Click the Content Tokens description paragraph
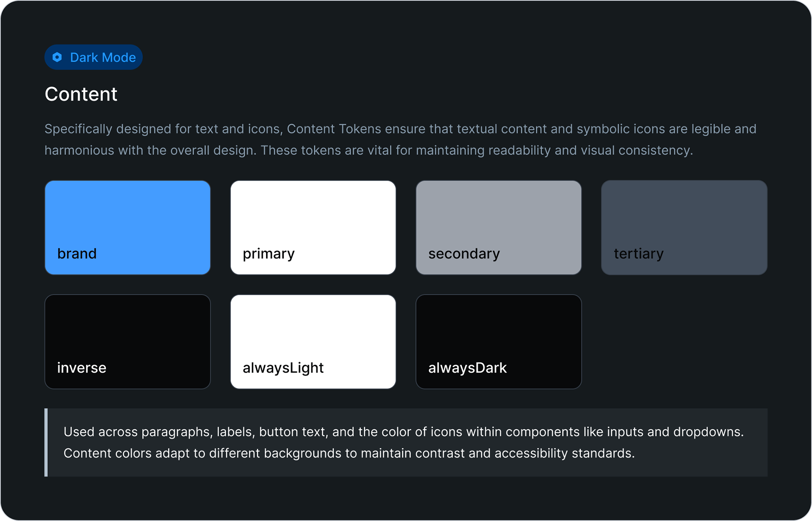The height and width of the screenshot is (521, 812). [400, 140]
